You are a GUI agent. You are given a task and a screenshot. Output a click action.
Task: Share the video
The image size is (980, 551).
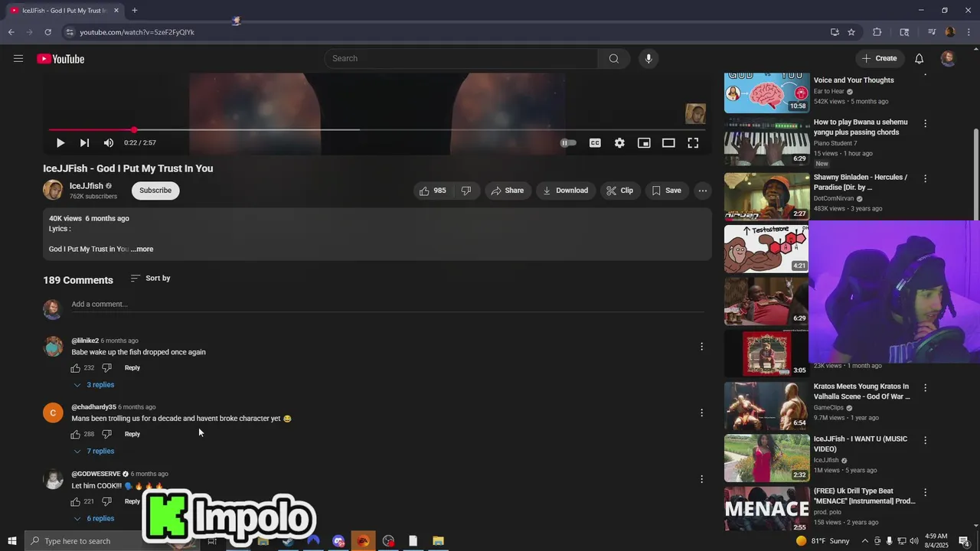[x=508, y=191]
